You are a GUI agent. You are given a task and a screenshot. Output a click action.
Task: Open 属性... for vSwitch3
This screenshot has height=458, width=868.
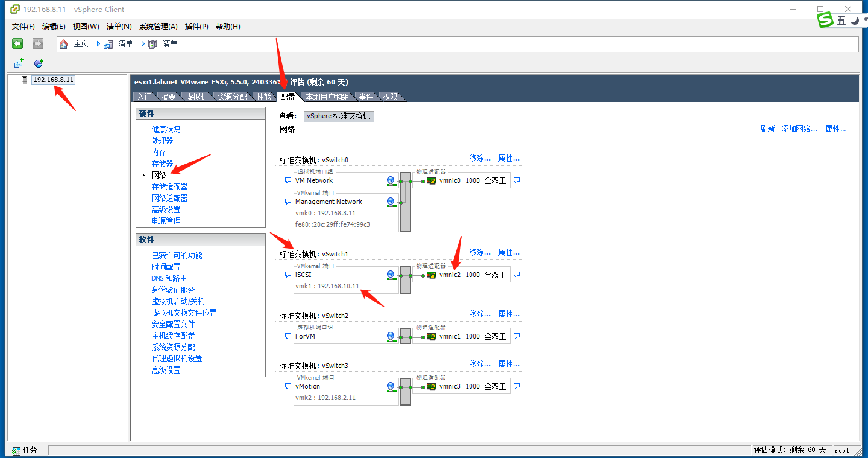point(509,364)
